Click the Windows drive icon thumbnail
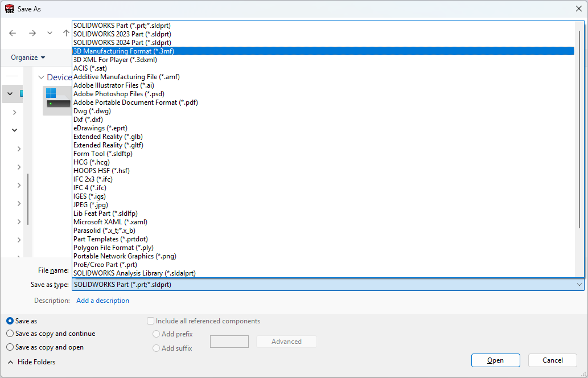Screen dimensions: 588x378 [x=57, y=100]
